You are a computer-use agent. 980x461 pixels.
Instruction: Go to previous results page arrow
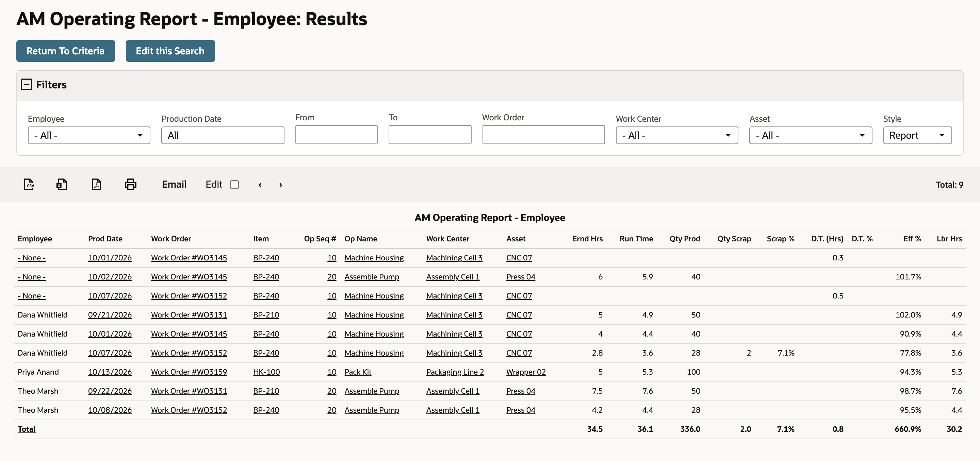click(260, 185)
